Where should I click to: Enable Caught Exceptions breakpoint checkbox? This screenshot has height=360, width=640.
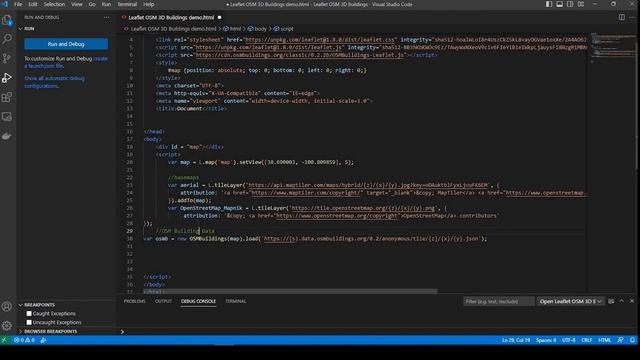point(29,313)
